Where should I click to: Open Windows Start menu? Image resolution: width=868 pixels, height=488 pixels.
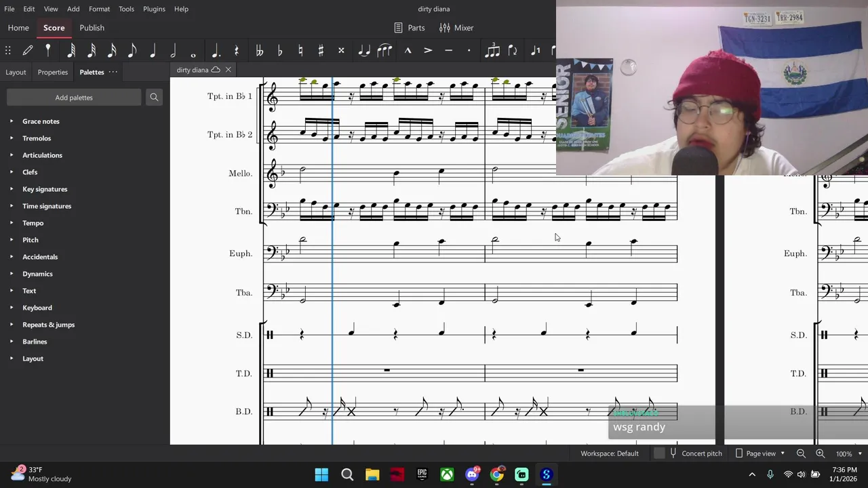point(321,474)
